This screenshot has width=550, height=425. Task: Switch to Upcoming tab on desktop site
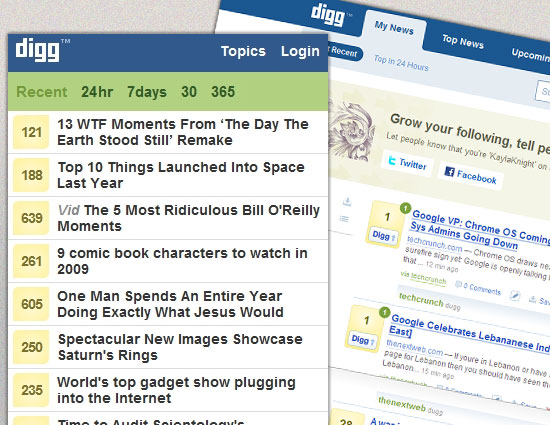530,55
